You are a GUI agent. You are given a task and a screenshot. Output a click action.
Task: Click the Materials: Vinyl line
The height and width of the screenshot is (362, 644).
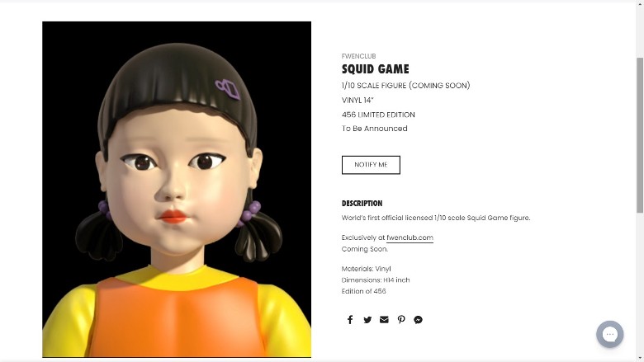click(367, 269)
